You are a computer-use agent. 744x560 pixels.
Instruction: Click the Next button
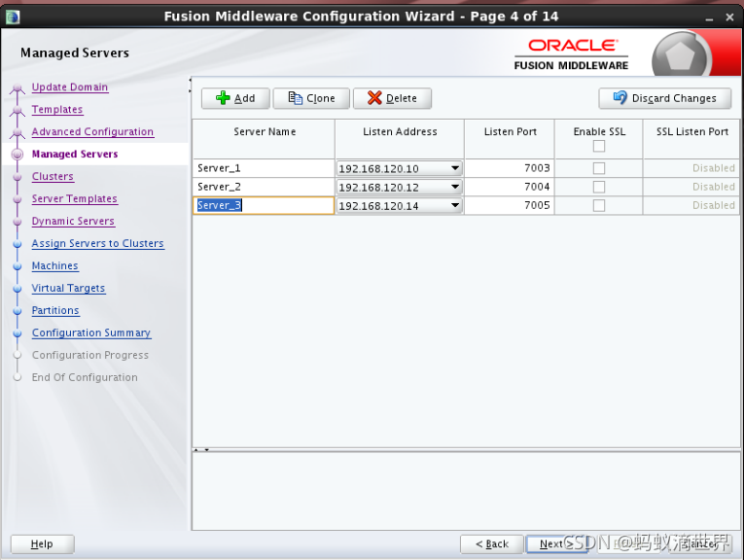point(556,543)
